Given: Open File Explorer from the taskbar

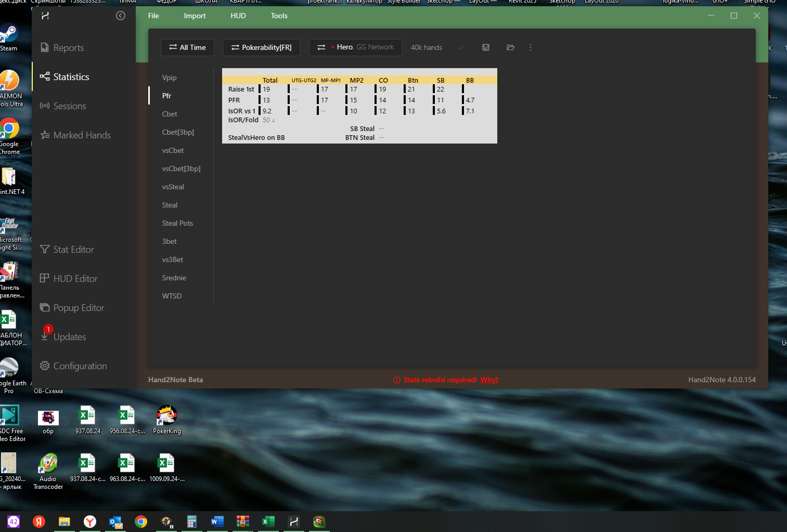Looking at the screenshot, I should pos(64,522).
